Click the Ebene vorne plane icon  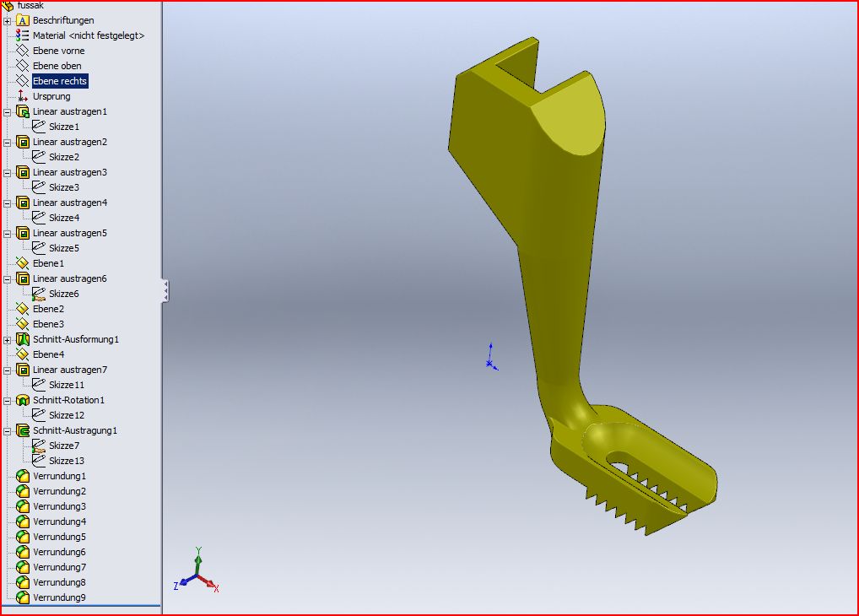(23, 51)
